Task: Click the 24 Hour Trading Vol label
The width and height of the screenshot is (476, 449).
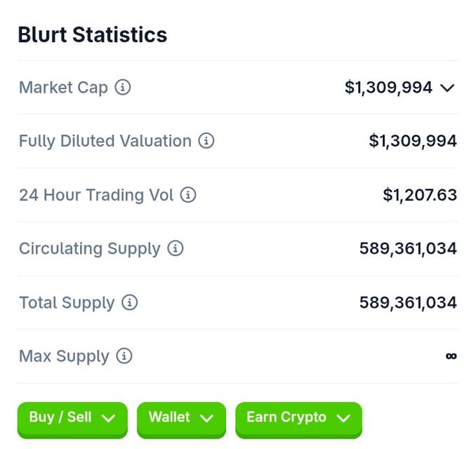Action: [96, 195]
